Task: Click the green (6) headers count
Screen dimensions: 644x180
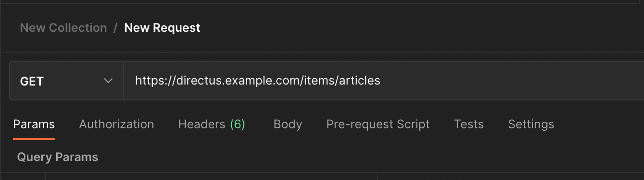Action: (x=238, y=124)
